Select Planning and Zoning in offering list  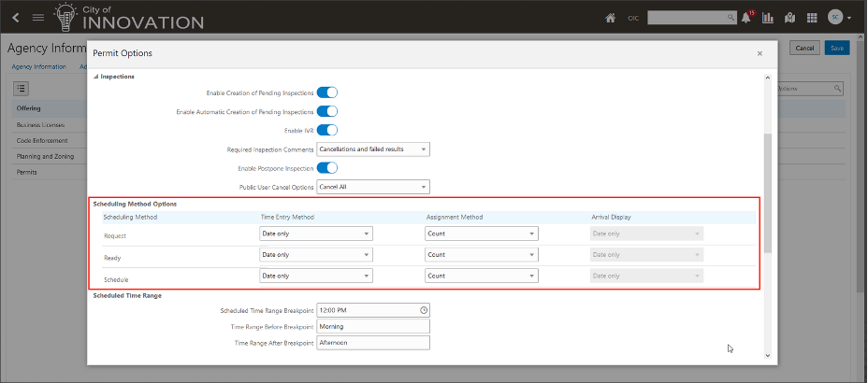43,156
